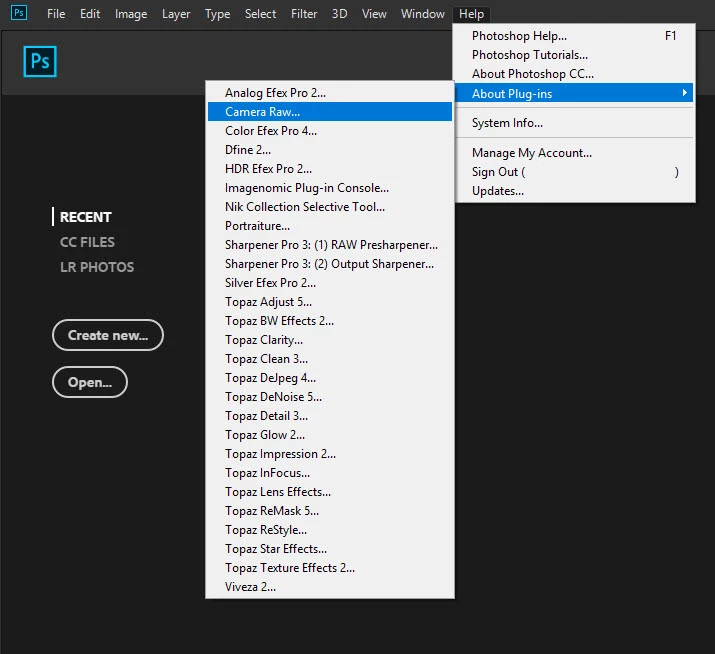The height and width of the screenshot is (654, 715).
Task: Select Topaz Lens Effects
Action: point(330,492)
